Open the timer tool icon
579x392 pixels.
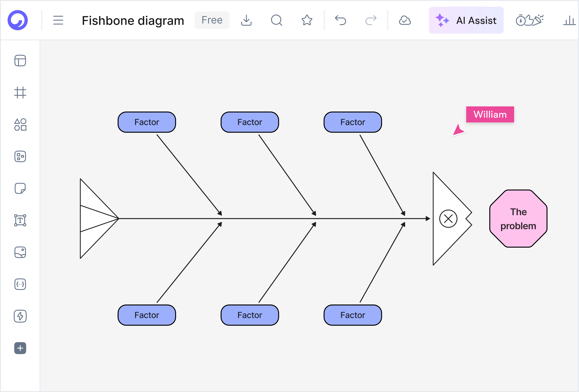click(520, 21)
